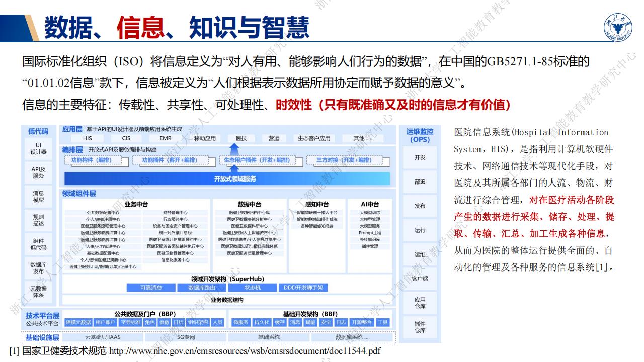Select the 数据中台 heading
Viewport: 644px width, 362px height.
pyautogui.click(x=249, y=204)
